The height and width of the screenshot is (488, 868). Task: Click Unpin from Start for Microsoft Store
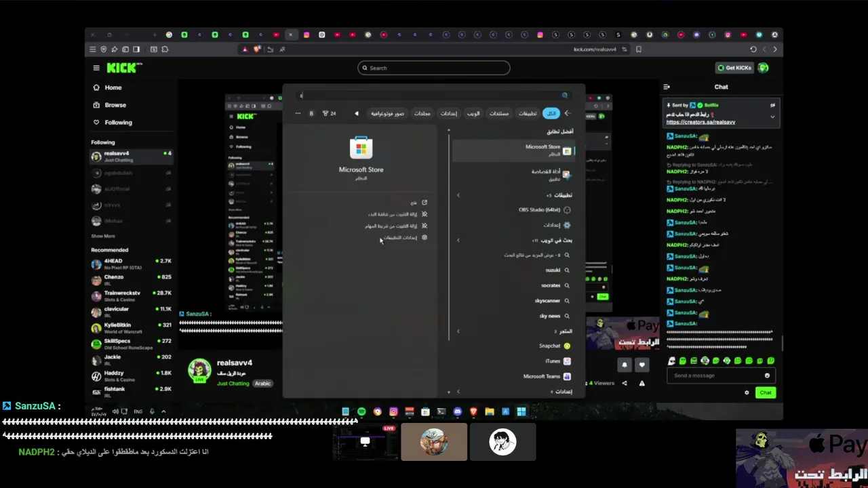pyautogui.click(x=397, y=214)
